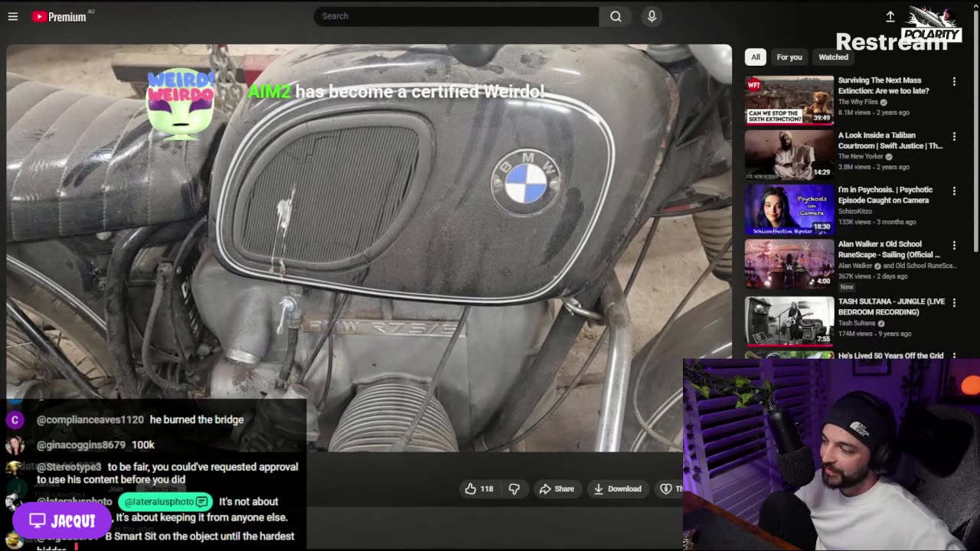Like the video with thumbs up
The height and width of the screenshot is (551, 980).
479,489
